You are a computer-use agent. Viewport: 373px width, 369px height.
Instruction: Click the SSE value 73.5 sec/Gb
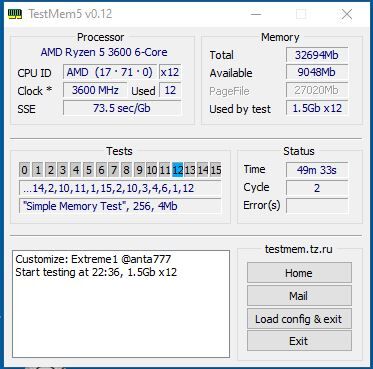pyautogui.click(x=122, y=108)
